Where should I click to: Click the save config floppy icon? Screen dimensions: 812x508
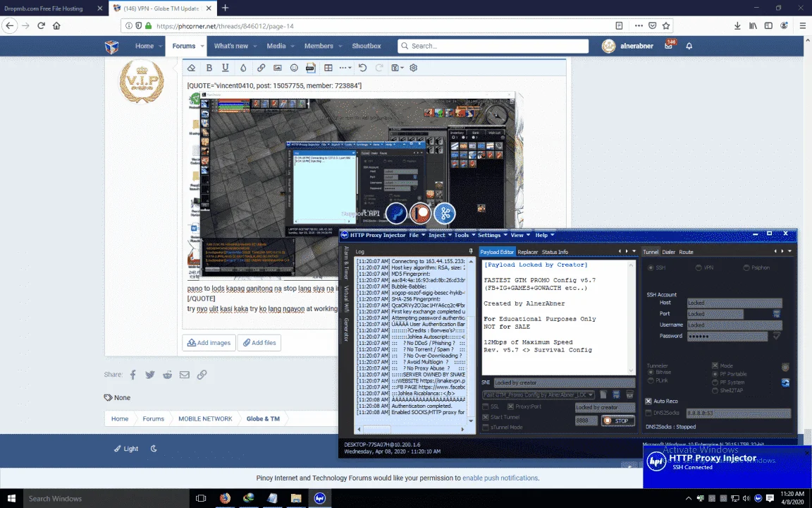616,395
